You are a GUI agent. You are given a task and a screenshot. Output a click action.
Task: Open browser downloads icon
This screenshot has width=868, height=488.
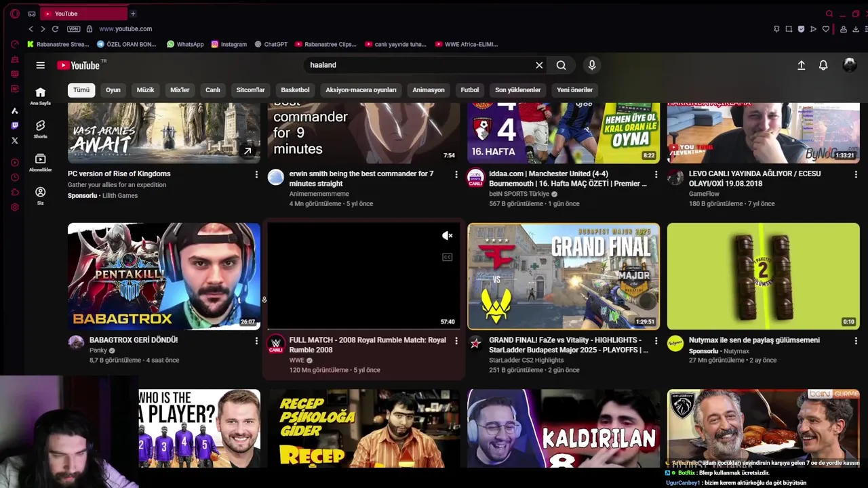click(856, 29)
